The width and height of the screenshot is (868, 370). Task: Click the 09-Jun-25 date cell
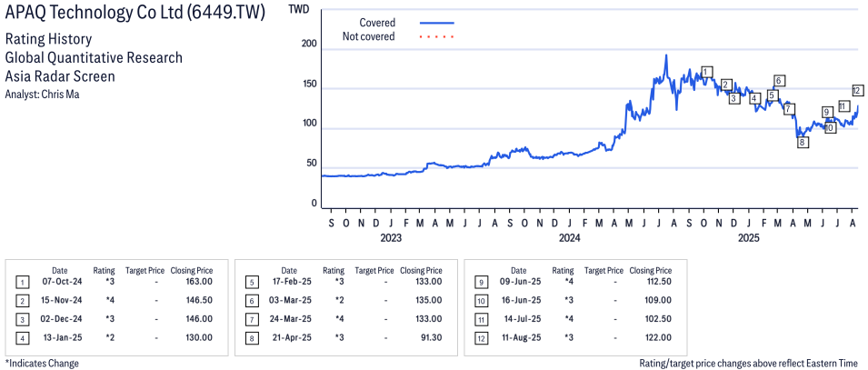point(519,283)
